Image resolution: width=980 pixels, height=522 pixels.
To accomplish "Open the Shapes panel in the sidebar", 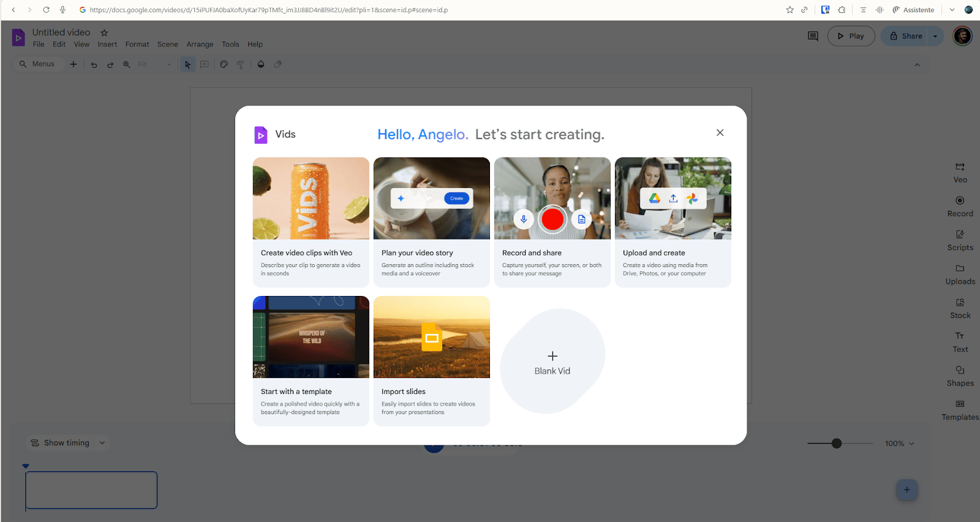I will click(x=960, y=376).
